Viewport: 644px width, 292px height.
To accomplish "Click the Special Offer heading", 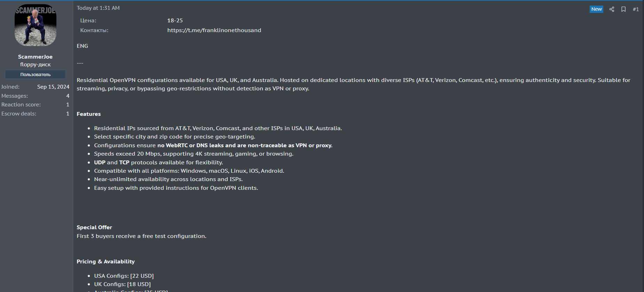I will coord(94,227).
